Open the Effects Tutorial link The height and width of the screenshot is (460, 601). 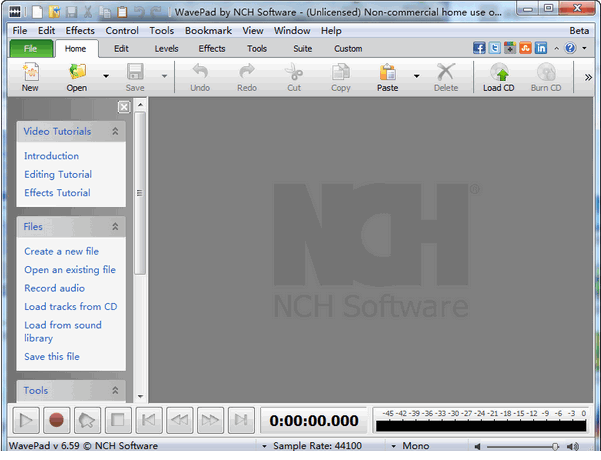coord(57,193)
